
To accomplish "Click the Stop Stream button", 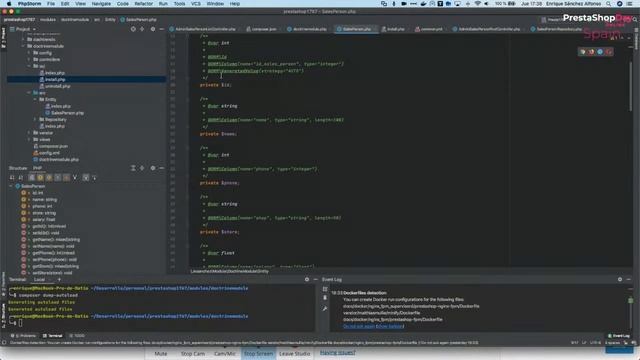I will coord(258,353).
